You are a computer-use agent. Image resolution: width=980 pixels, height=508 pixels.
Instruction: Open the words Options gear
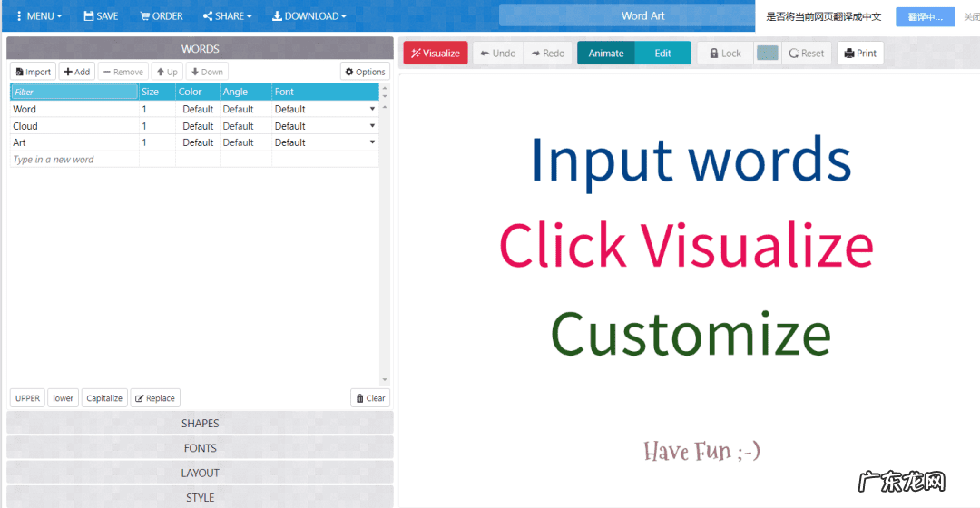(365, 72)
